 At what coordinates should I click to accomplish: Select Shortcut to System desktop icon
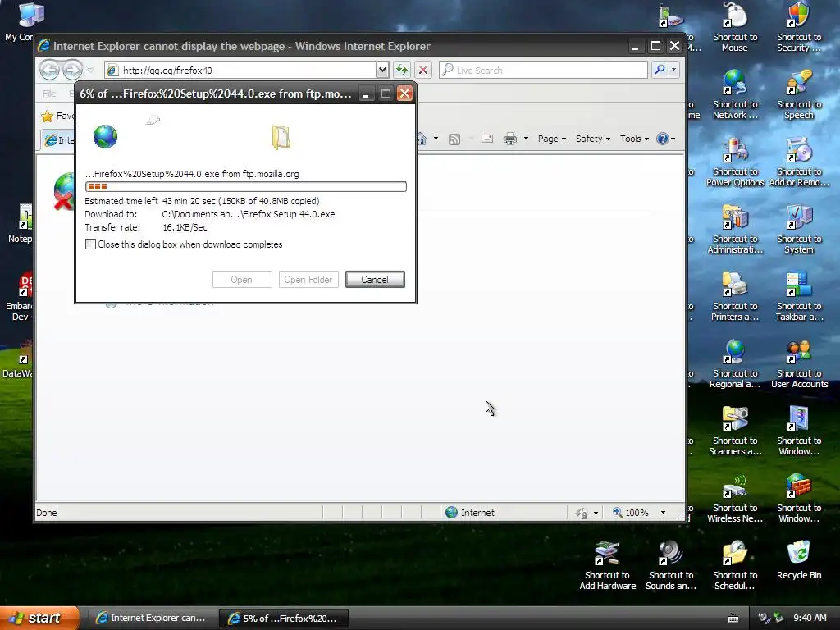coord(799,230)
